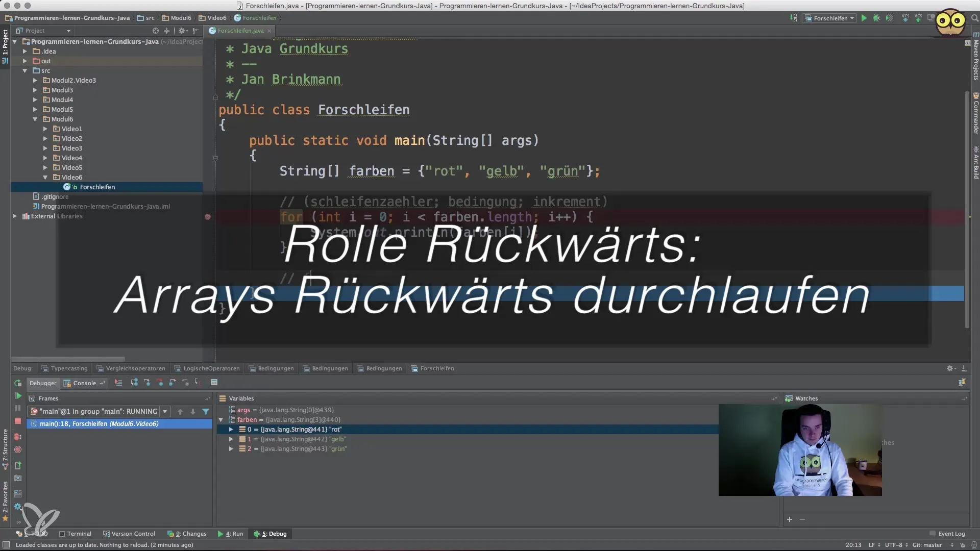980x551 pixels.
Task: Open the View Breakpoints dialog icon
Action: pyautogui.click(x=18, y=437)
